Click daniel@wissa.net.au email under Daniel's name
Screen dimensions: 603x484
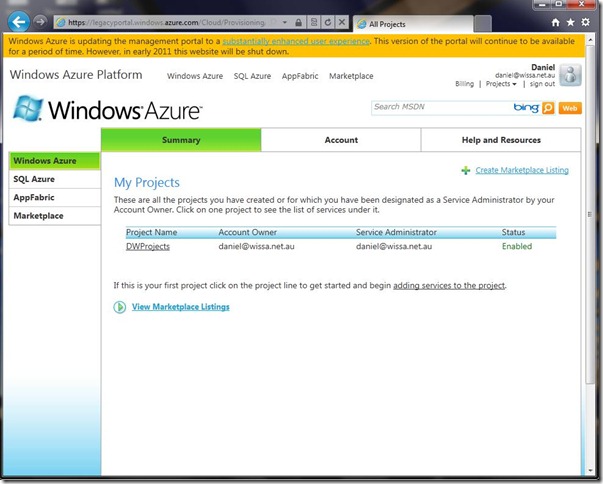pyautogui.click(x=525, y=75)
